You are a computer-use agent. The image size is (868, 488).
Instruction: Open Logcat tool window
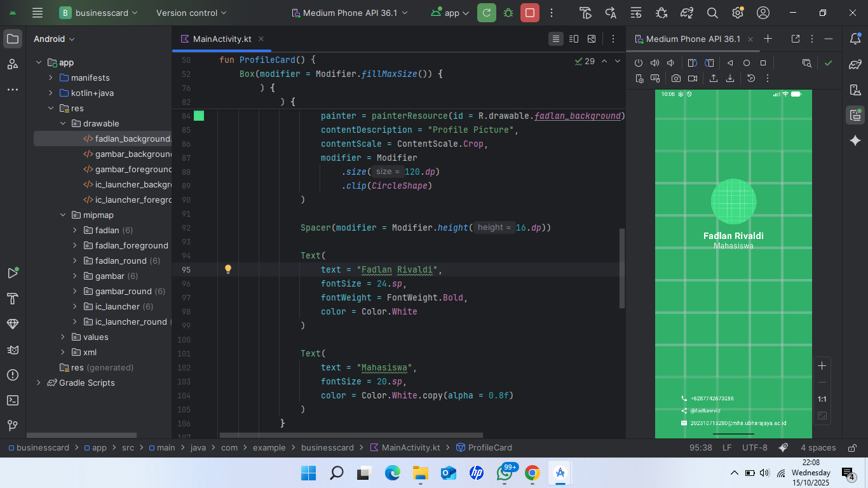tap(13, 349)
